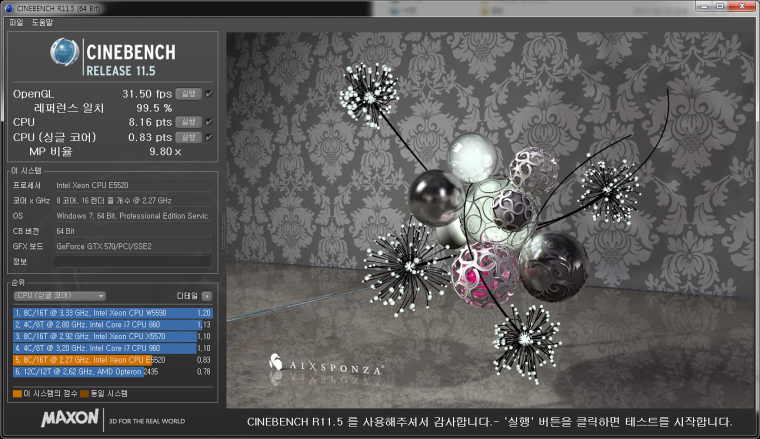Image resolution: width=760 pixels, height=439 pixels.
Task: Toggle the CPU test checkbox
Action: point(209,122)
